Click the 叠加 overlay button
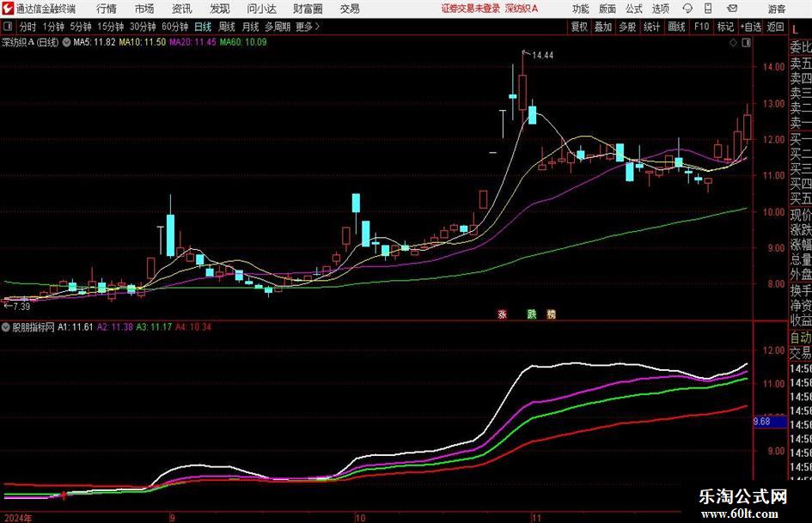The height and width of the screenshot is (523, 812). [603, 27]
